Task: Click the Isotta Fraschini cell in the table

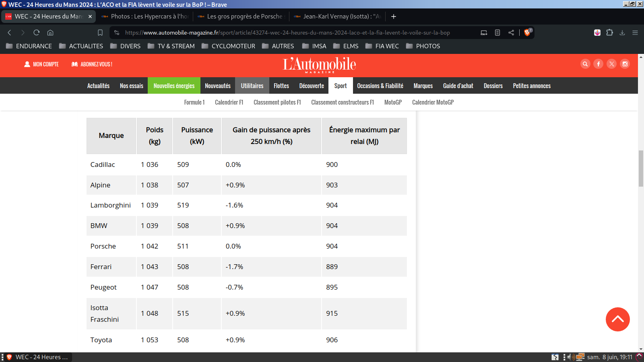Action: [111, 314]
